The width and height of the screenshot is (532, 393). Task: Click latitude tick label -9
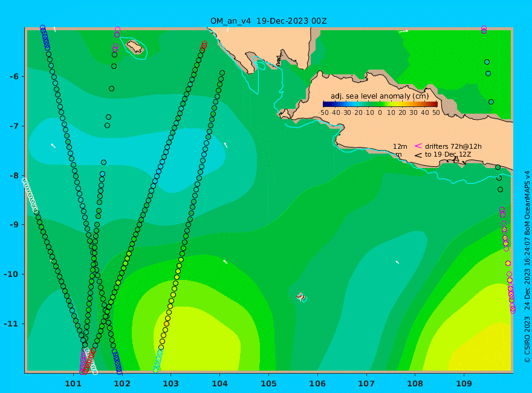click(14, 225)
